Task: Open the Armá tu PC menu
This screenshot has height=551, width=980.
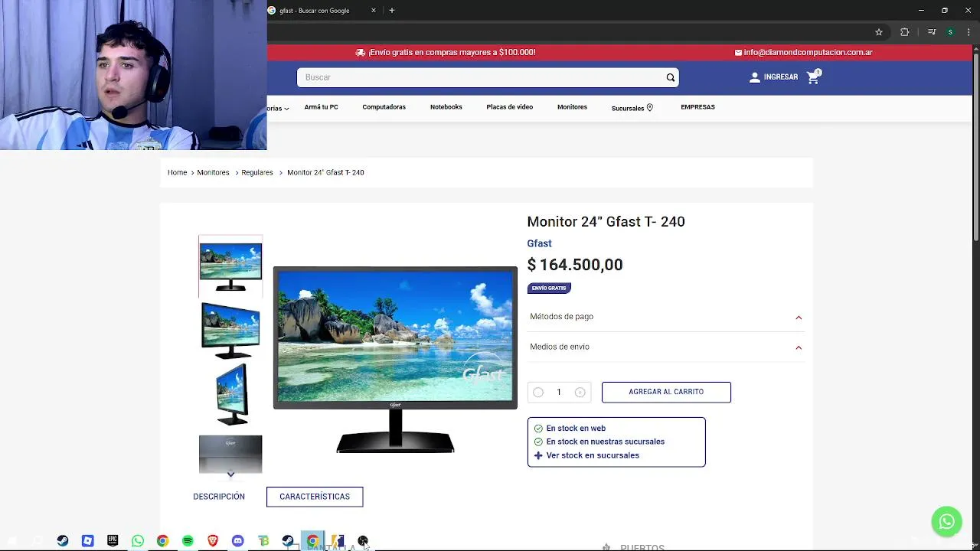Action: coord(321,107)
